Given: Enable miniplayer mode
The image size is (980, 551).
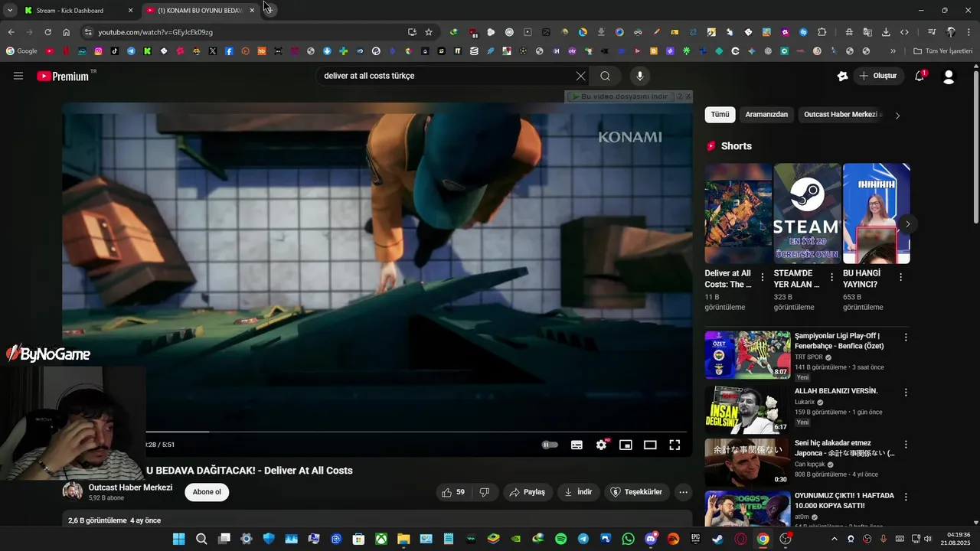Looking at the screenshot, I should (626, 445).
